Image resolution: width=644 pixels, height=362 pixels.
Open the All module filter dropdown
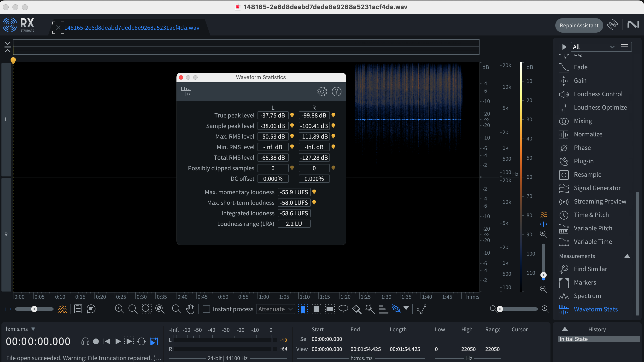pyautogui.click(x=594, y=47)
